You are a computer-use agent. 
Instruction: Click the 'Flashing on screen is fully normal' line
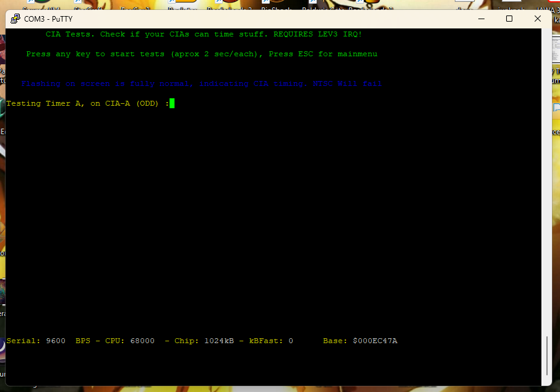click(201, 83)
